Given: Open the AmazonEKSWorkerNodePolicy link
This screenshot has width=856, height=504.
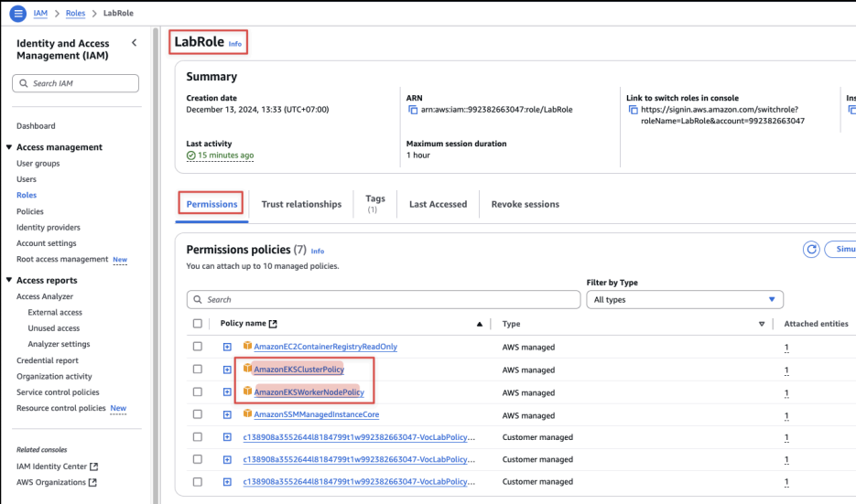Looking at the screenshot, I should [x=309, y=392].
